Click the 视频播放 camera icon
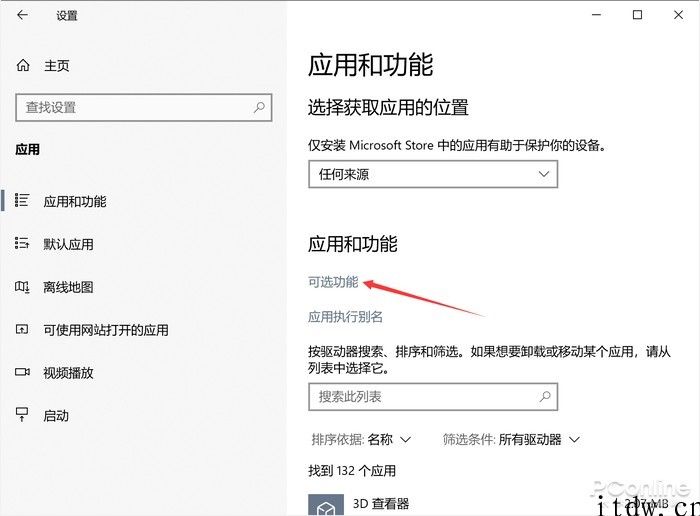Screen dimensions: 700x516 click(22, 372)
